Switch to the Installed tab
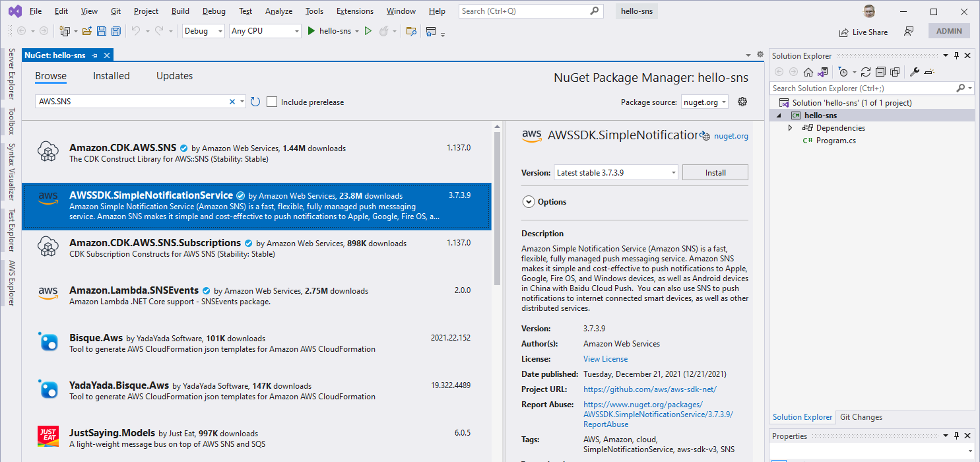The image size is (980, 462). pyautogui.click(x=112, y=76)
